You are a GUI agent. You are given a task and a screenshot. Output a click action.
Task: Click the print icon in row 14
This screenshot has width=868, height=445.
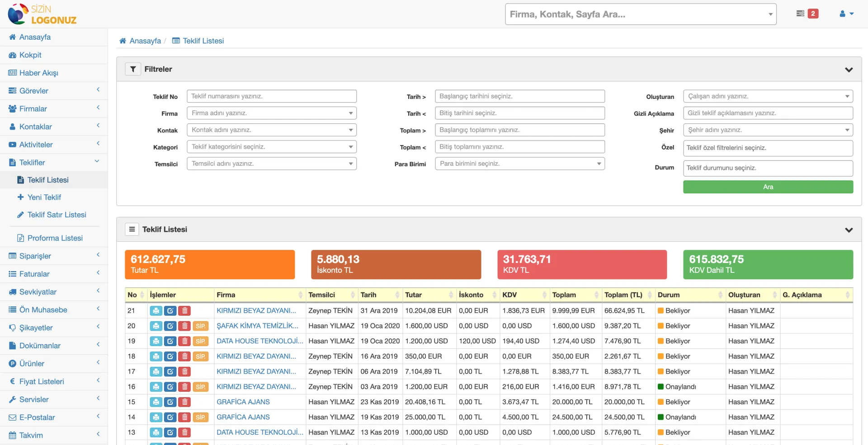tap(156, 417)
